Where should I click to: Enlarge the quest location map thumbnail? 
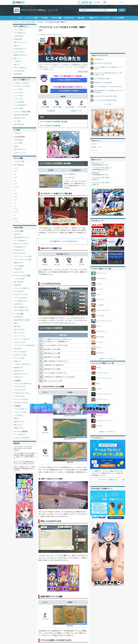click(x=51, y=181)
